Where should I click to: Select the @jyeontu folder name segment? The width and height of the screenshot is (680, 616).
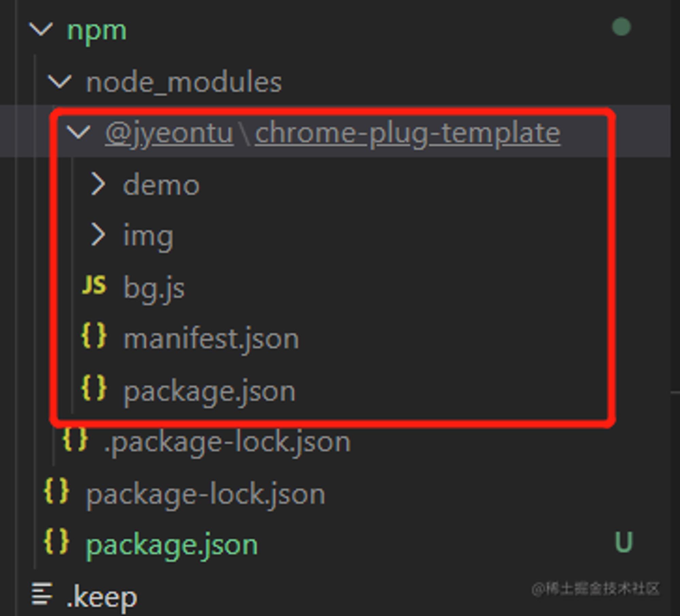click(169, 133)
